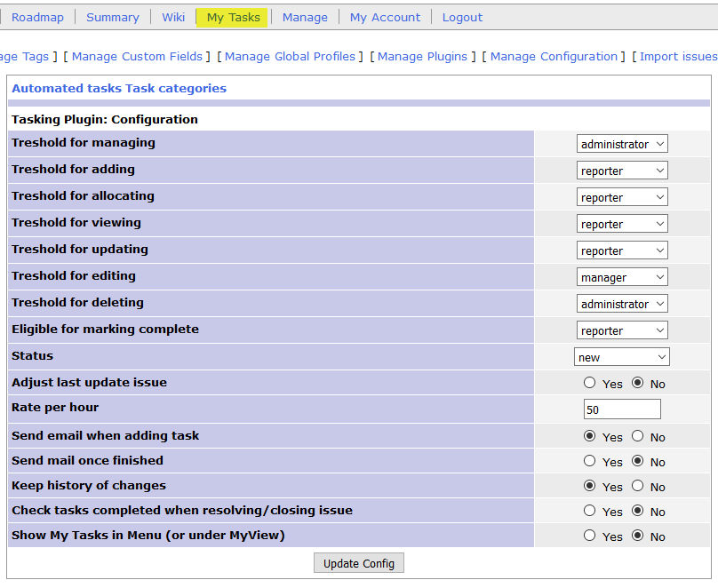This screenshot has height=588, width=718.
Task: Click the Rate per hour input field
Action: pyautogui.click(x=622, y=409)
